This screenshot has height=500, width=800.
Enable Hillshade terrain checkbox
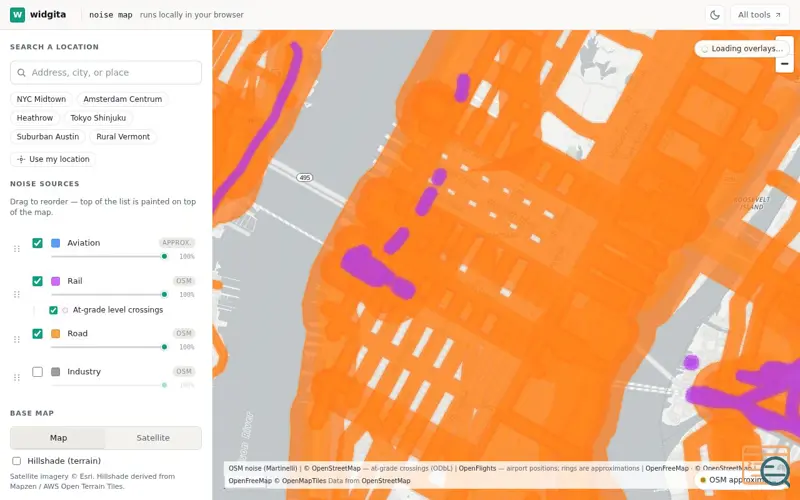17,461
